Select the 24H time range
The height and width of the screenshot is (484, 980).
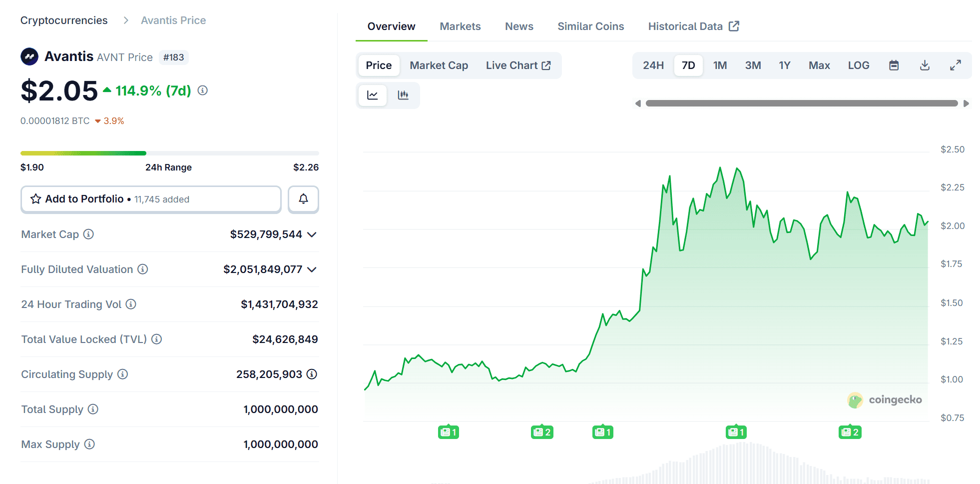point(653,65)
